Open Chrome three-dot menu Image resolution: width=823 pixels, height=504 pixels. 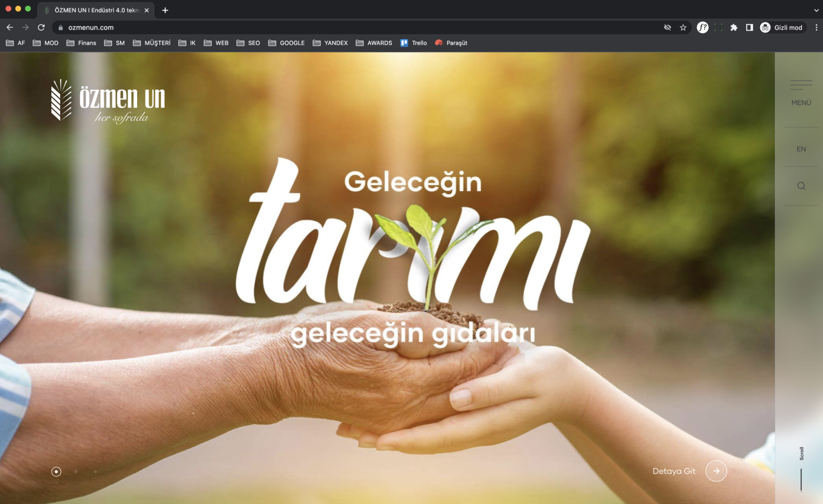(816, 28)
